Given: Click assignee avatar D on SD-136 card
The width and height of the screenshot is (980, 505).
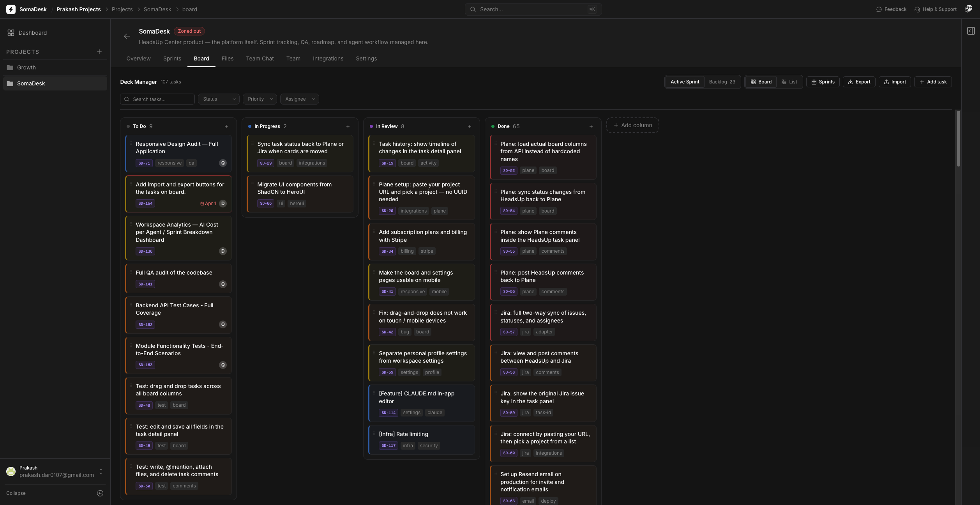Looking at the screenshot, I should (x=223, y=251).
